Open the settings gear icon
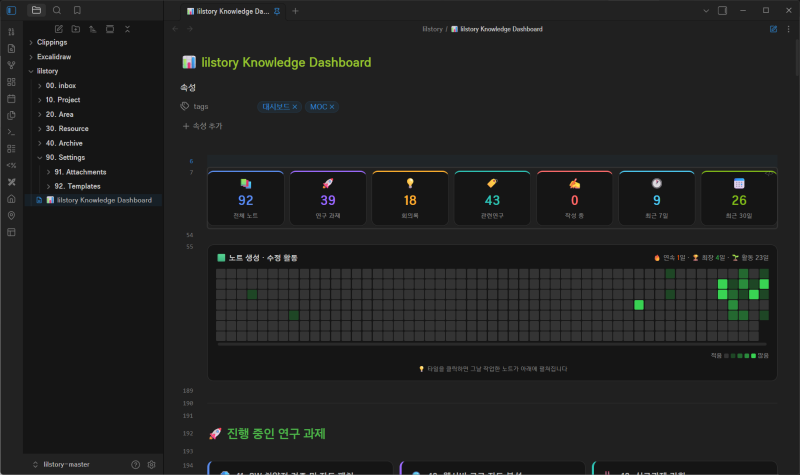This screenshot has width=800, height=475. tap(152, 465)
